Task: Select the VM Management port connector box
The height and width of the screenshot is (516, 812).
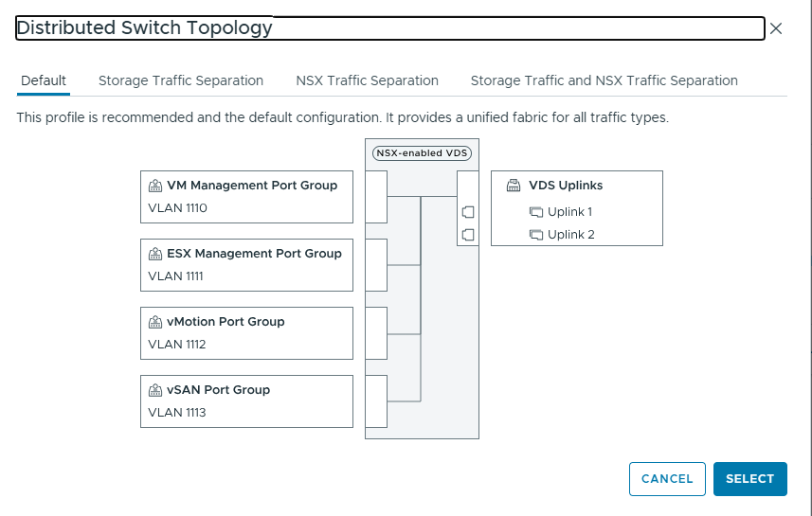Action: [376, 197]
